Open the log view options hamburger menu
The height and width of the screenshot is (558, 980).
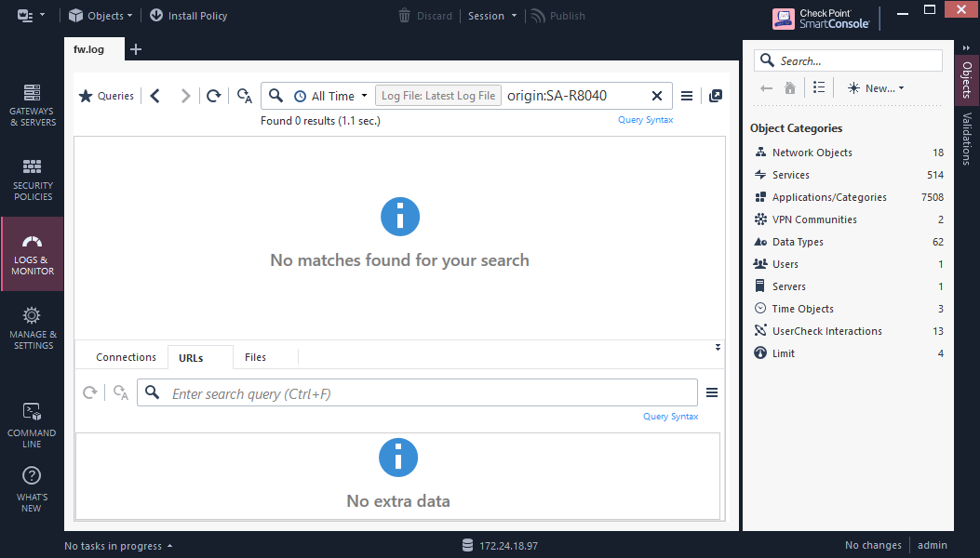point(686,95)
